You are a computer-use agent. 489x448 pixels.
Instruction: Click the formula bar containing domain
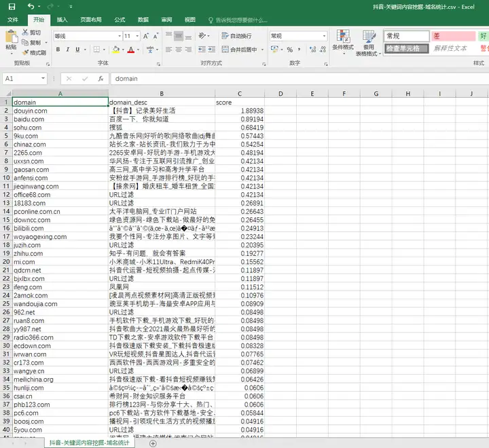coord(300,79)
